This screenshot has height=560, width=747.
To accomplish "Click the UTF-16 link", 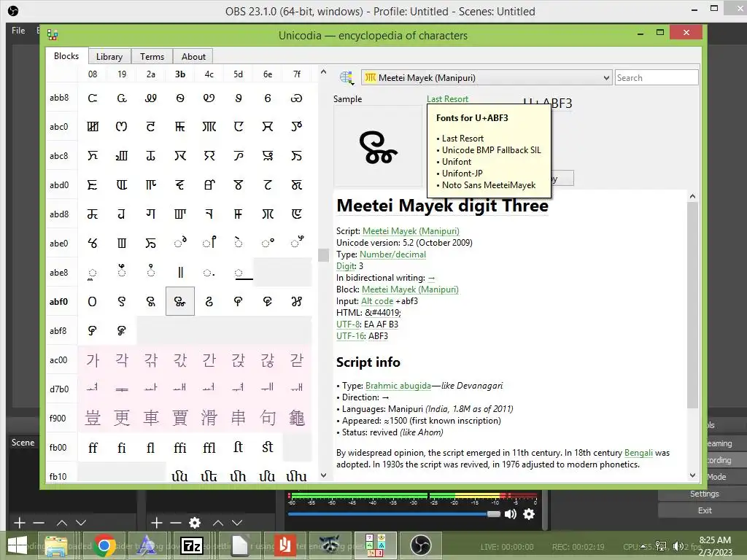I will (350, 335).
